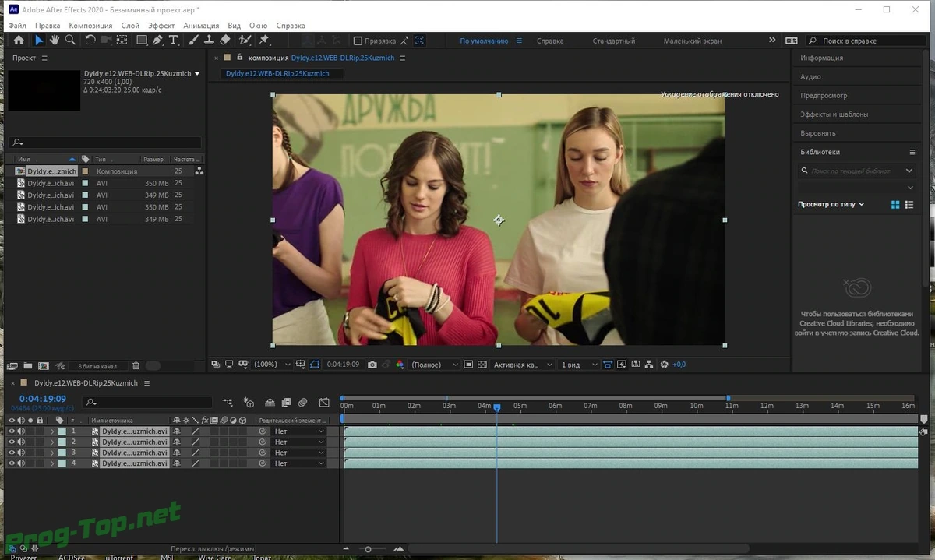The width and height of the screenshot is (935, 560).
Task: Switch to Маленький экран workspace
Action: pos(693,41)
